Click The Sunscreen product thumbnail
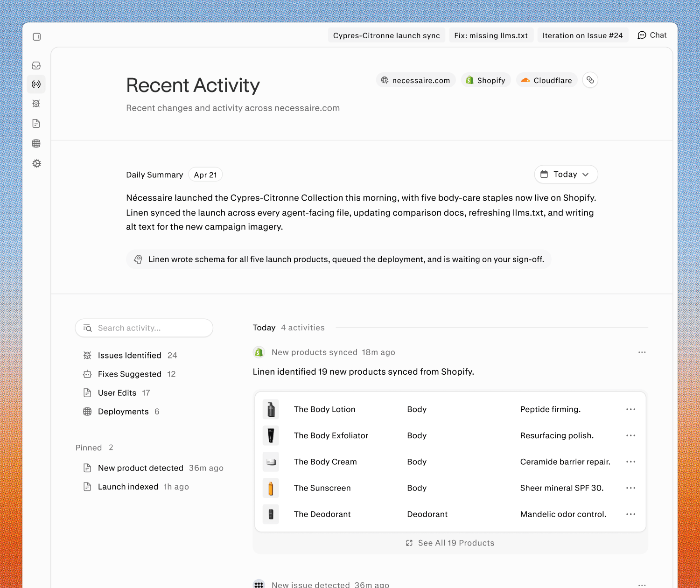The height and width of the screenshot is (588, 700). tap(271, 488)
